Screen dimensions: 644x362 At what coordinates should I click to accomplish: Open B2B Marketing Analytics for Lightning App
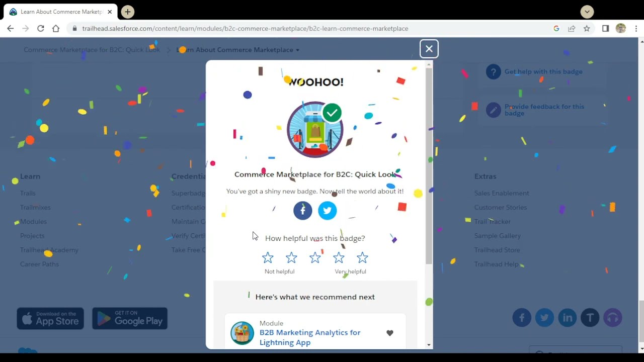coord(310,337)
